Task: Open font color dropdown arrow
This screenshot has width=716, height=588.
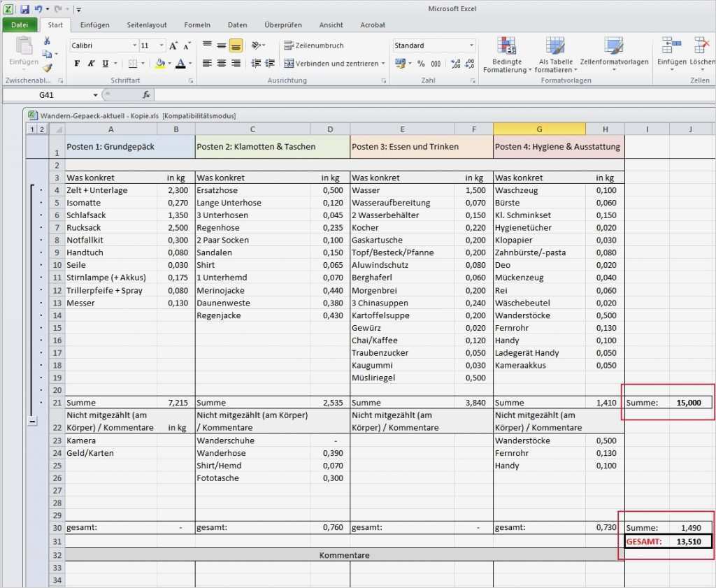Action: click(x=190, y=64)
